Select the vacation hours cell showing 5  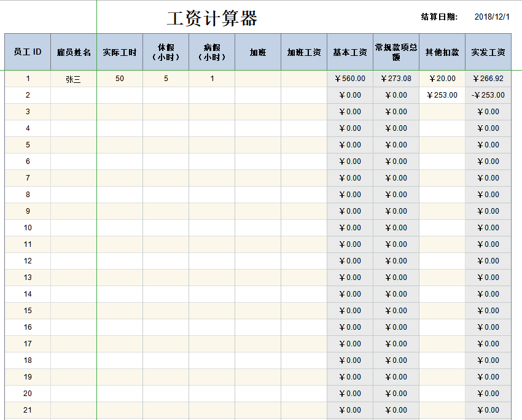(x=166, y=79)
